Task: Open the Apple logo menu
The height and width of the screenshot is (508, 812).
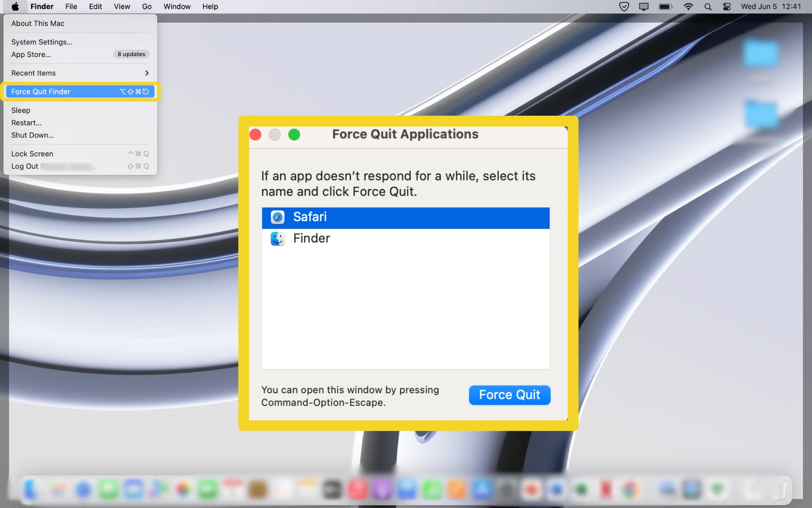Action: 15,7
